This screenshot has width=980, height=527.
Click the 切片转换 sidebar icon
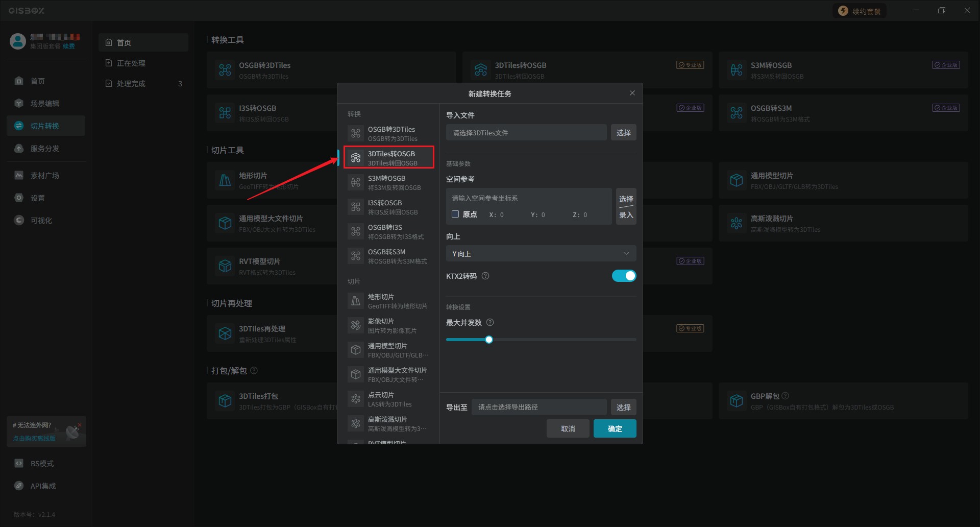coord(19,126)
